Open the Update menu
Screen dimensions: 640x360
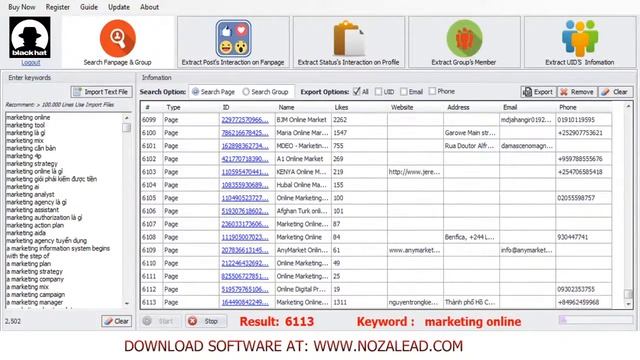coord(119,7)
